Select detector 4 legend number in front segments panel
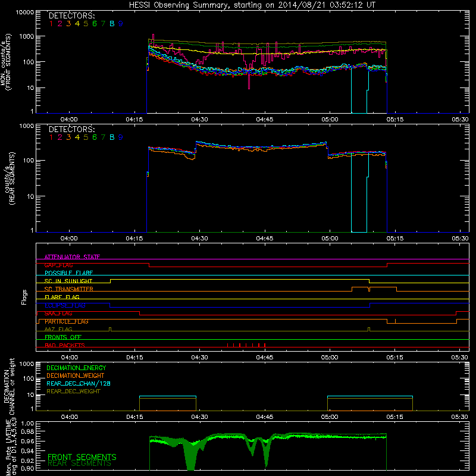476x476 pixels. [77, 24]
